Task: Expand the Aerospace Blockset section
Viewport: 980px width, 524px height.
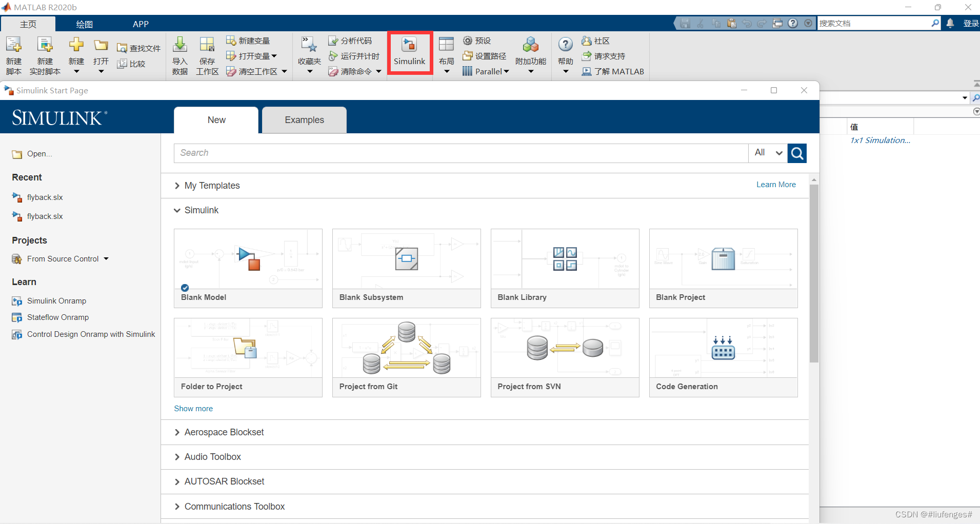Action: pyautogui.click(x=219, y=432)
